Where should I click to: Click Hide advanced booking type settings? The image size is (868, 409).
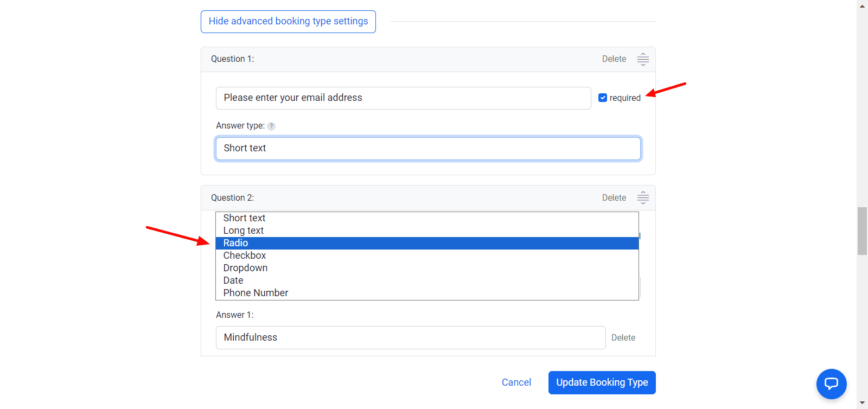[288, 22]
